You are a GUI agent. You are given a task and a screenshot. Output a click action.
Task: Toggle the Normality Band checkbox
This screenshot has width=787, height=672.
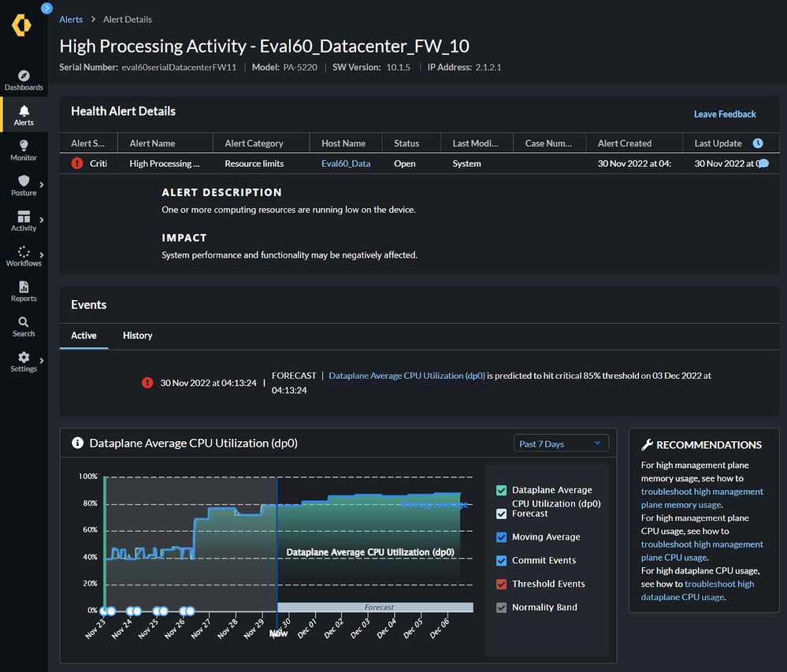tap(502, 607)
